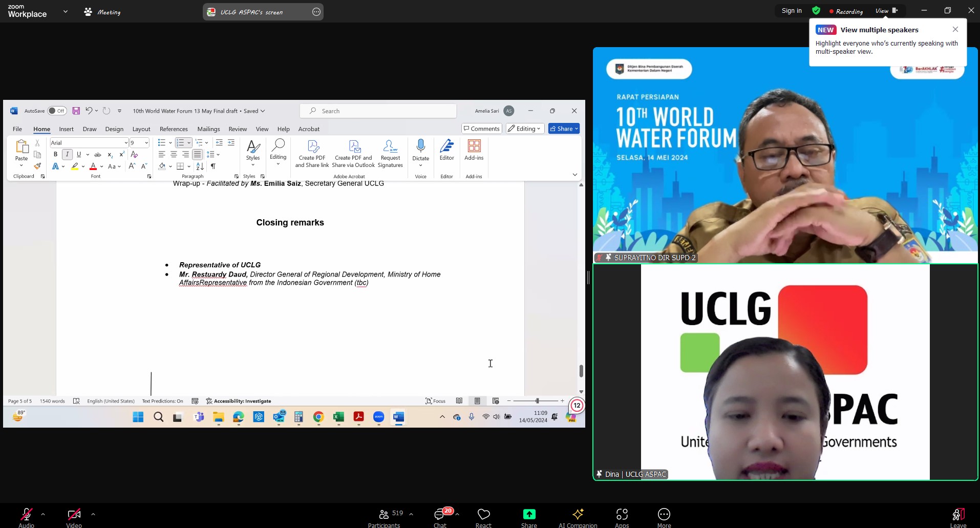Close the View multiple speakers tooltip
This screenshot has width=980, height=528.
pyautogui.click(x=955, y=29)
